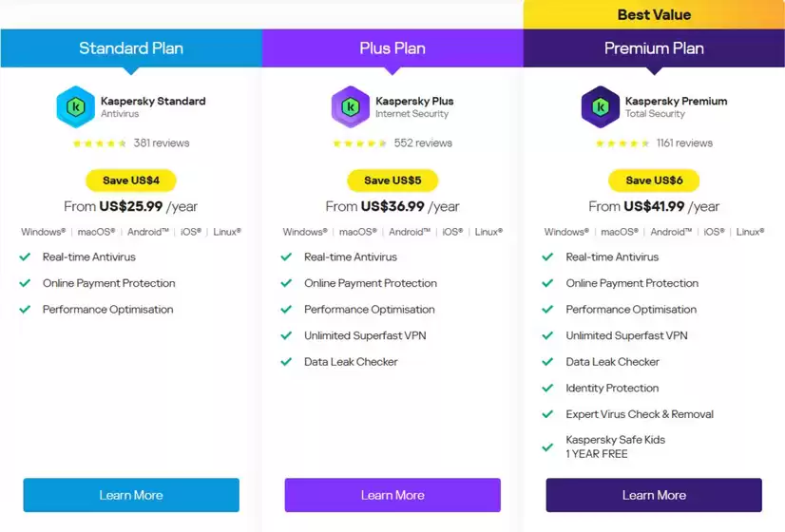
Task: Click the Kaspersky Standard hexagon product icon
Action: 76,106
